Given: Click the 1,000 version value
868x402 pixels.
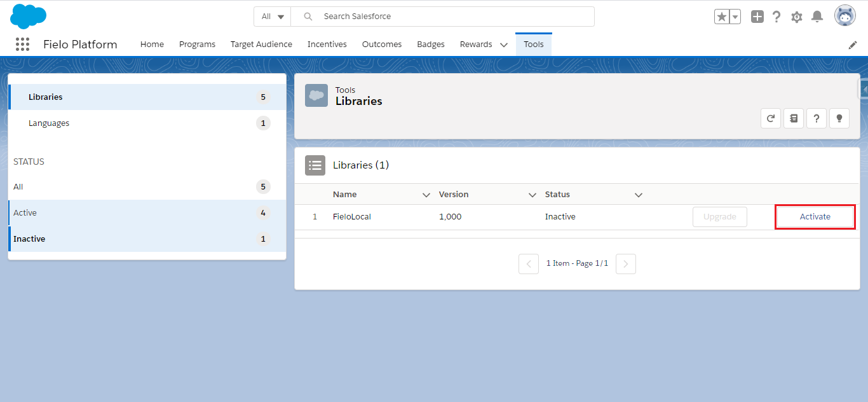Looking at the screenshot, I should pos(451,217).
